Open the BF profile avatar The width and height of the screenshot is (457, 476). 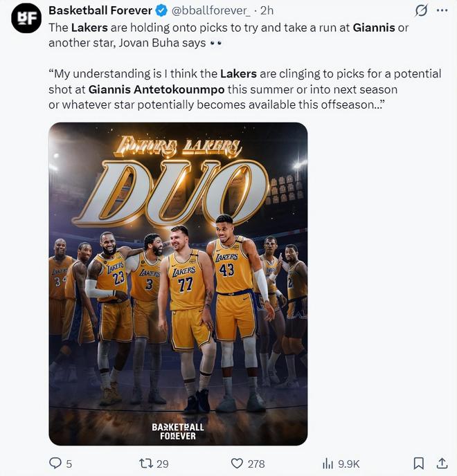coord(26,19)
